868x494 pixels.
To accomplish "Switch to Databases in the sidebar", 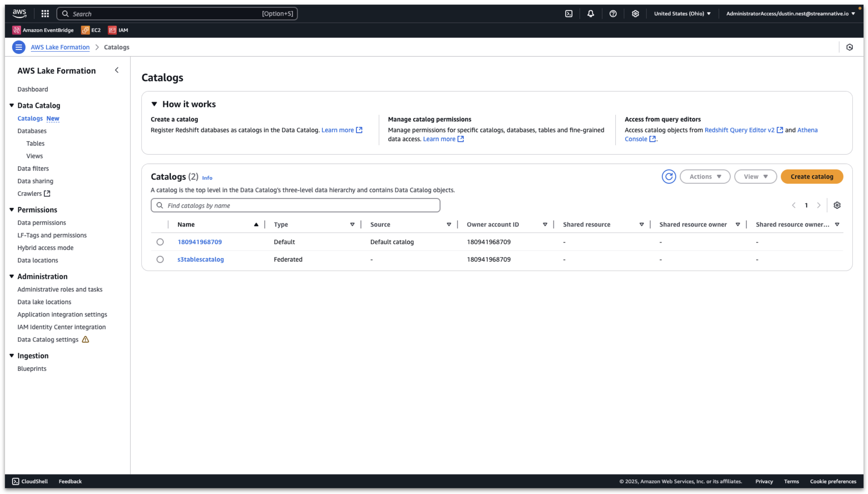I will 32,131.
